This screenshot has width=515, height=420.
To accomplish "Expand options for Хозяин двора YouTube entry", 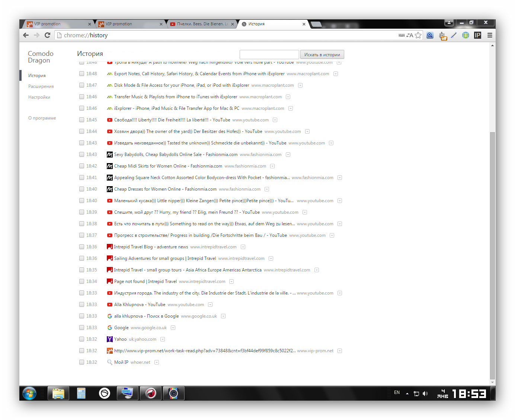I will 307,131.
